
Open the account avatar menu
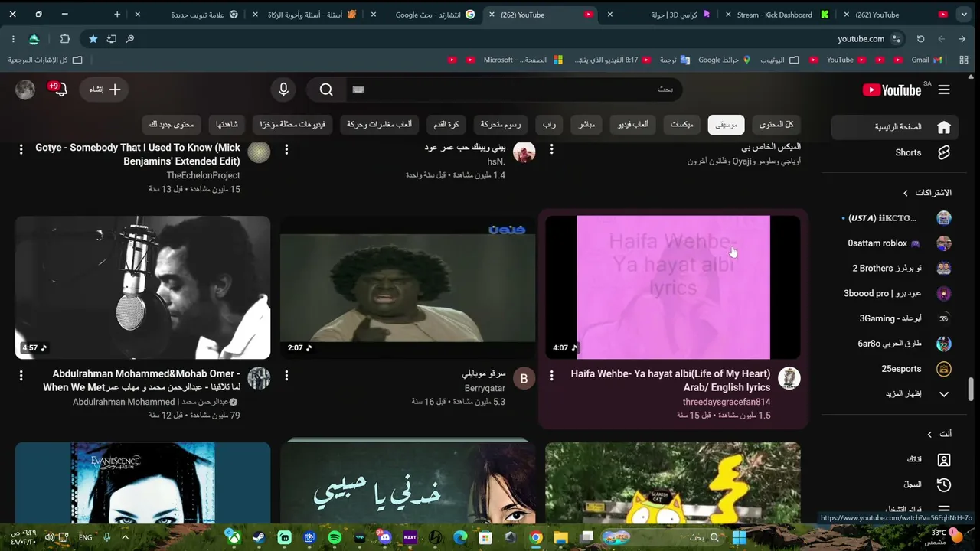point(25,90)
